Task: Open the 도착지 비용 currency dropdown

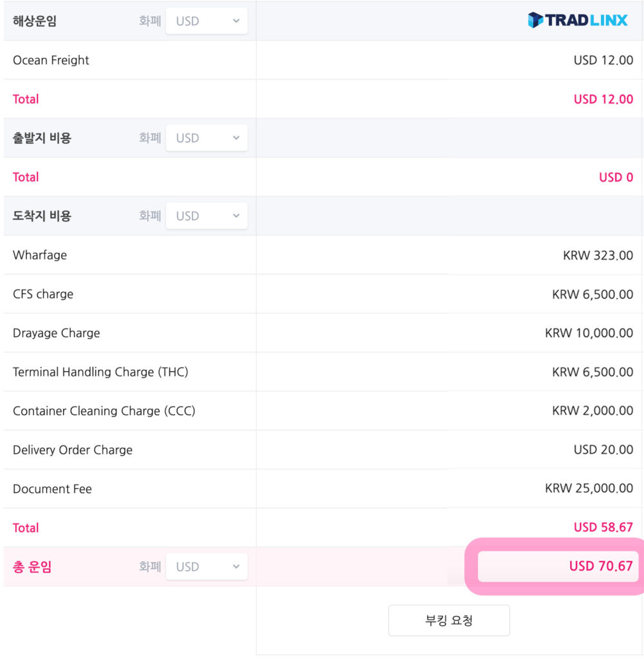Action: click(207, 216)
